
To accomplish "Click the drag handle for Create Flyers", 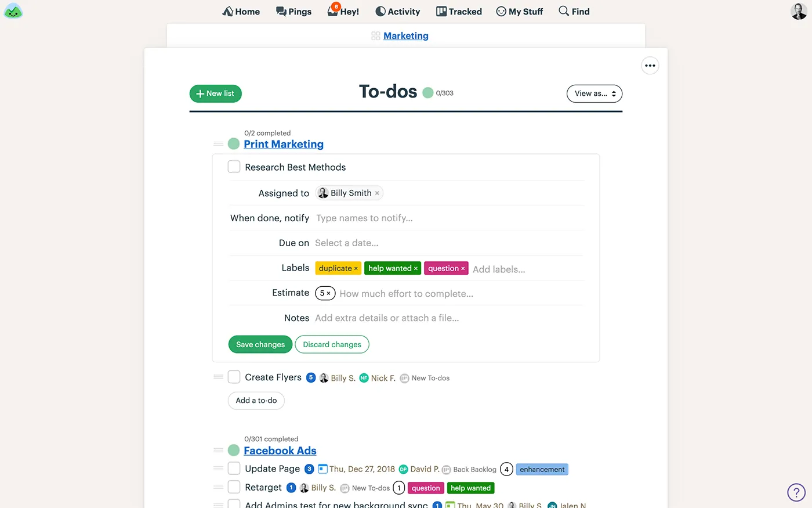I will [x=218, y=377].
